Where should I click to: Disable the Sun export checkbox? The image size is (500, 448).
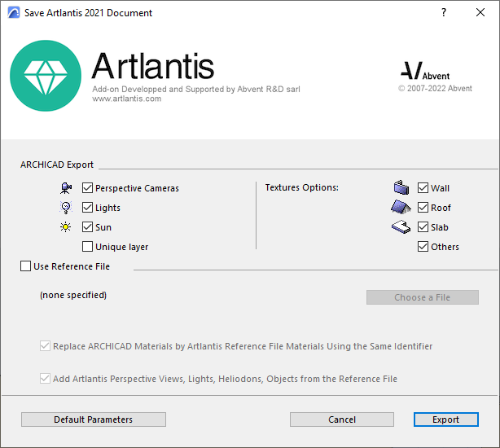(87, 227)
